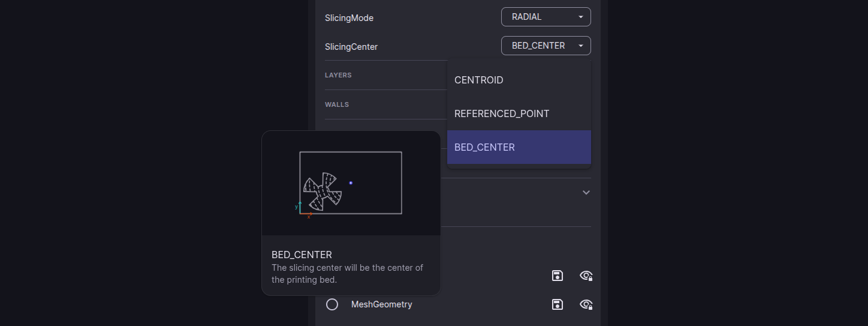Viewport: 868px width, 326px height.
Task: Select the MeshGeometry radio button
Action: point(332,304)
